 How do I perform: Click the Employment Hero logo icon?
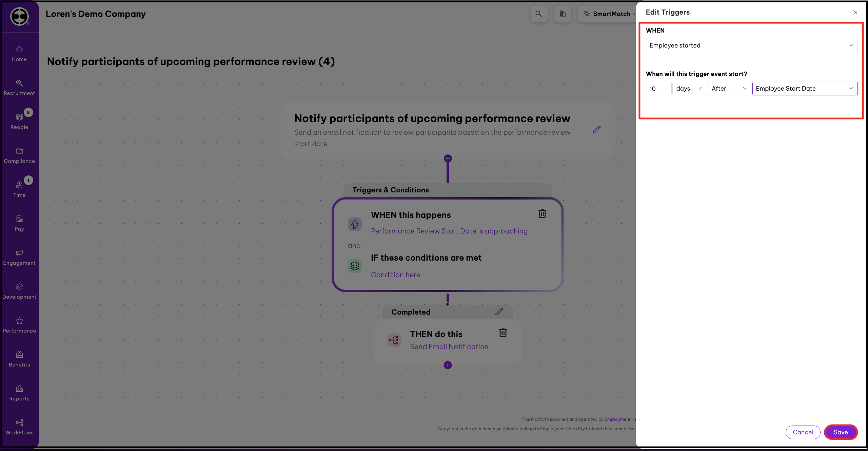click(x=19, y=16)
